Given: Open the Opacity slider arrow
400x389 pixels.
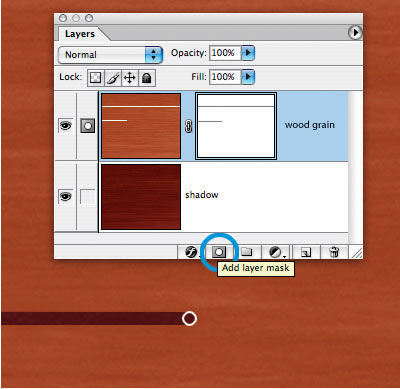Looking at the screenshot, I should click(248, 53).
